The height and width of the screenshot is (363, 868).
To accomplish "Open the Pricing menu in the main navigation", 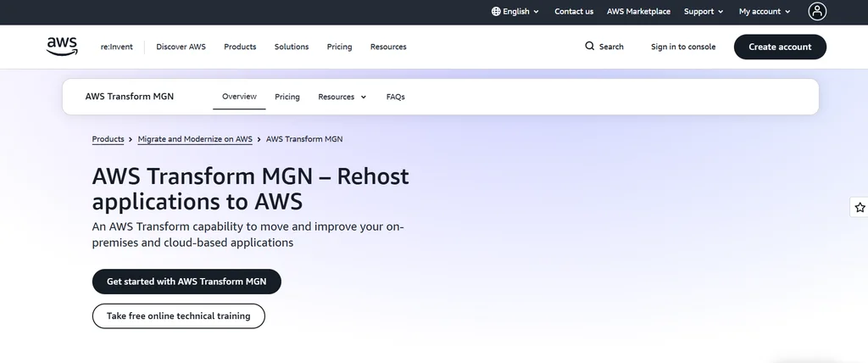I will click(339, 47).
